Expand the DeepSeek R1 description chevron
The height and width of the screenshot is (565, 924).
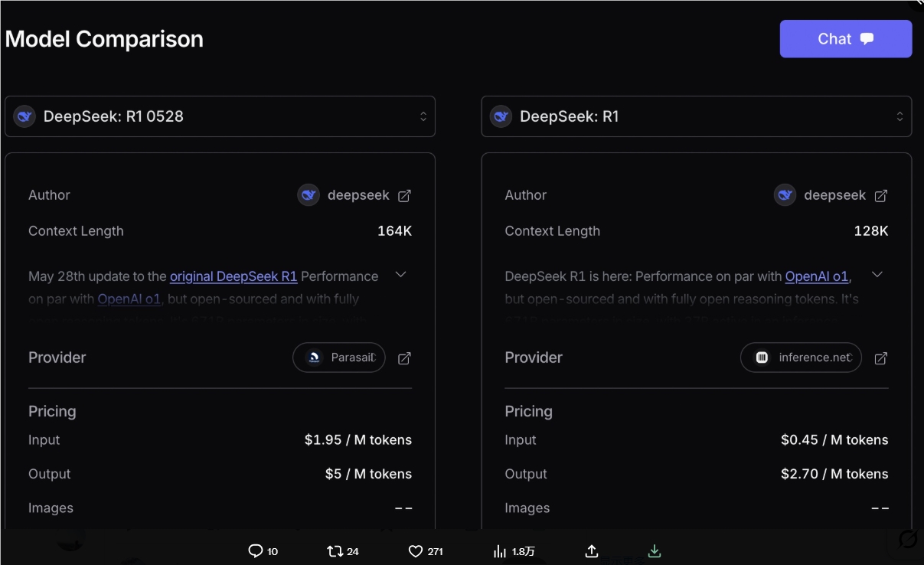tap(877, 275)
